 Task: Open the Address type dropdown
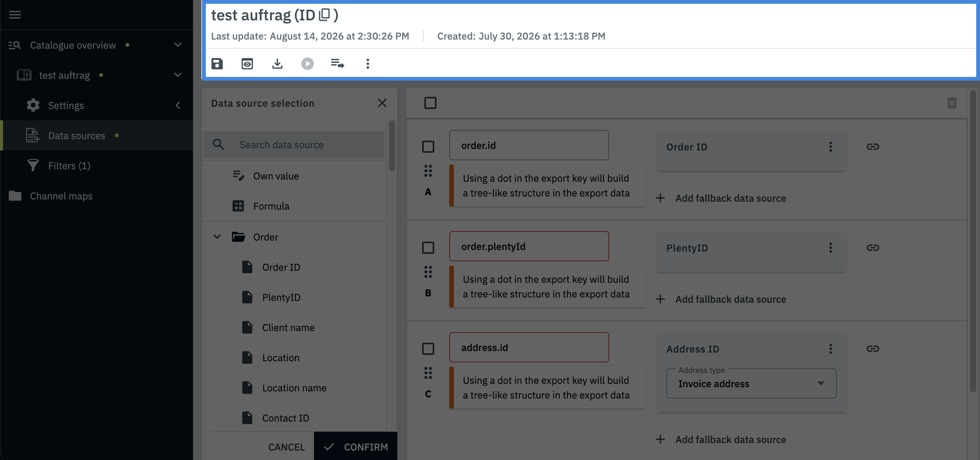click(x=751, y=383)
